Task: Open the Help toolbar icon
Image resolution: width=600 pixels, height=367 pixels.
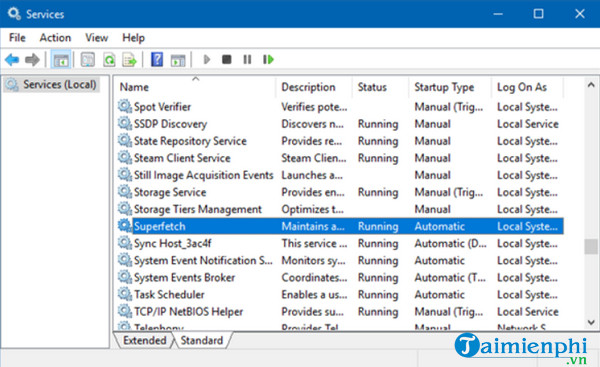Action: [x=157, y=60]
